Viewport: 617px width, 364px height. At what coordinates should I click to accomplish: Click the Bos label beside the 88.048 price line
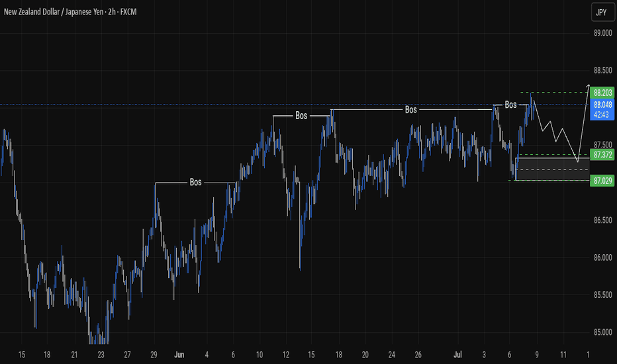pos(510,105)
